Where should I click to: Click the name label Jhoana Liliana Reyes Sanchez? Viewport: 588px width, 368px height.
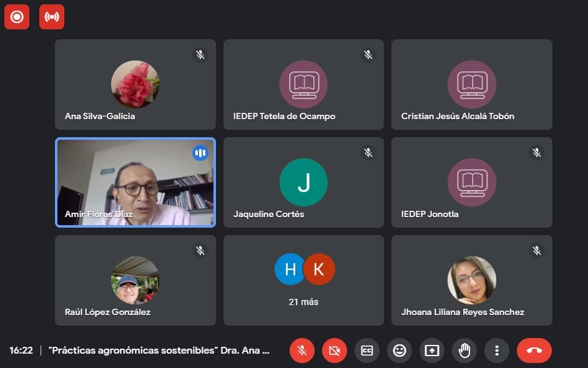tap(463, 312)
